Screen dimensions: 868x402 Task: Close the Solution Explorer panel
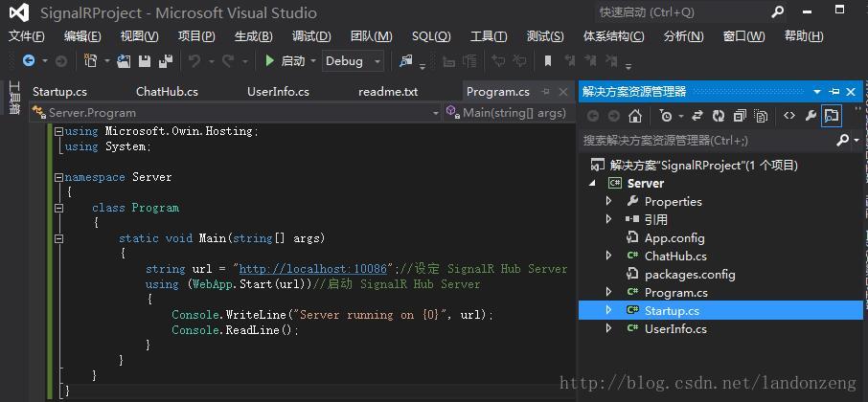852,91
